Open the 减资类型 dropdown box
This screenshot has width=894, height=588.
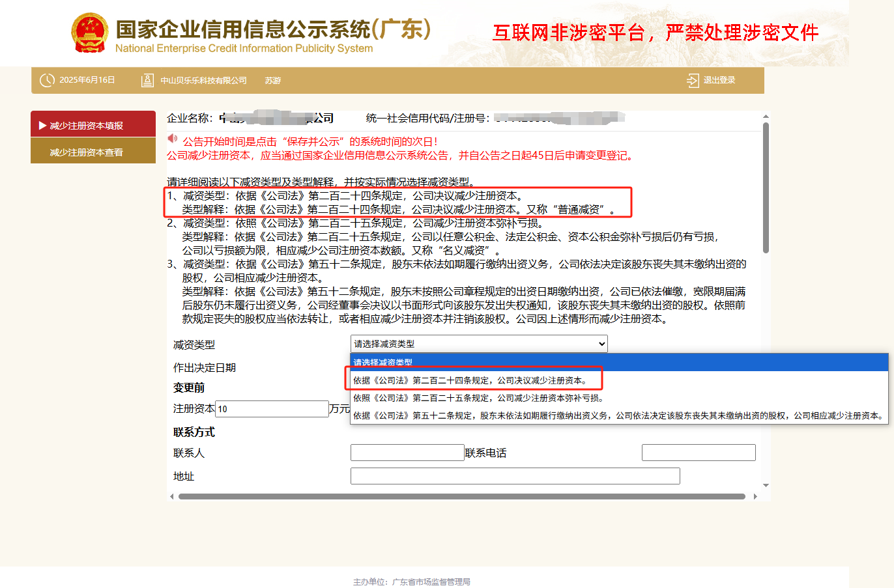pyautogui.click(x=479, y=344)
